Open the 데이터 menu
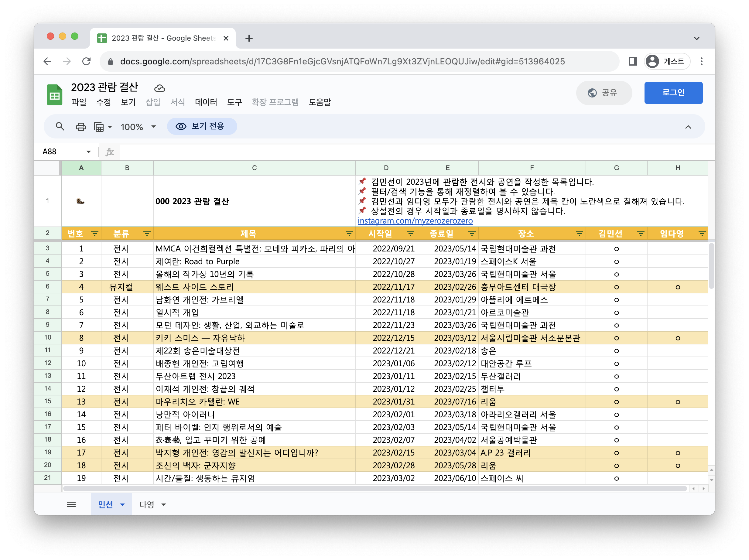The width and height of the screenshot is (749, 560). click(206, 102)
